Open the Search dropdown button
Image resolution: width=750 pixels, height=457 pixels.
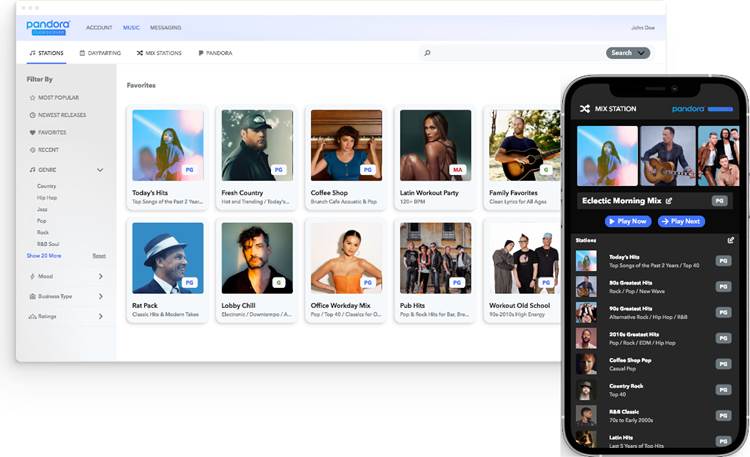[x=628, y=53]
